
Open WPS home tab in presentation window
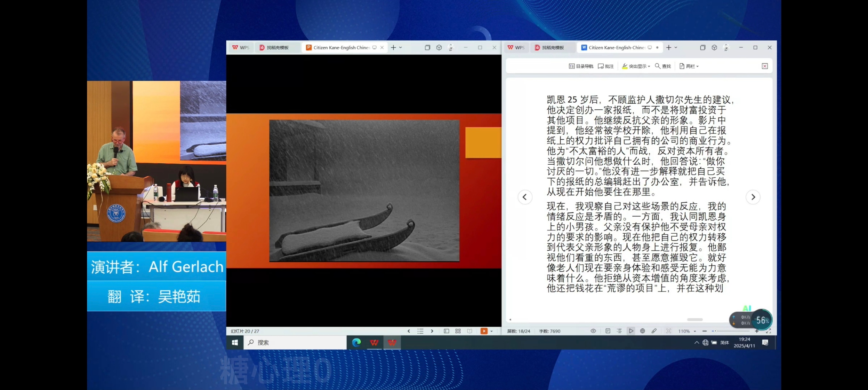241,48
